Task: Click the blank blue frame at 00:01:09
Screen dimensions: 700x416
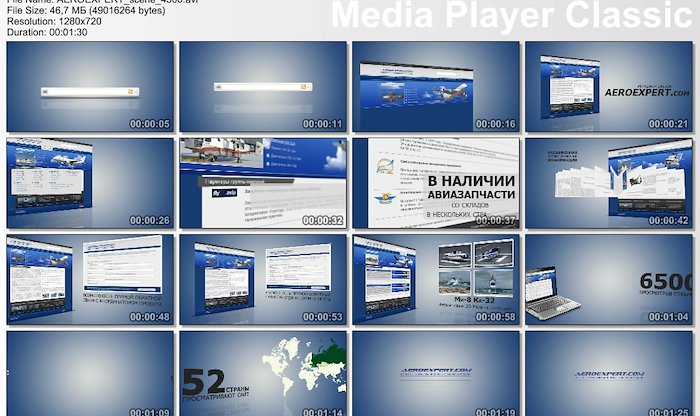Action: (90, 373)
